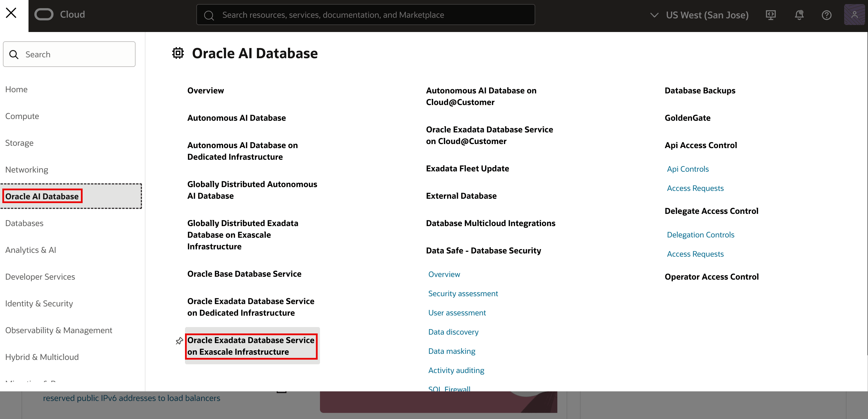Open GoldenGate
Screen dimensions: 868x419
(687, 118)
